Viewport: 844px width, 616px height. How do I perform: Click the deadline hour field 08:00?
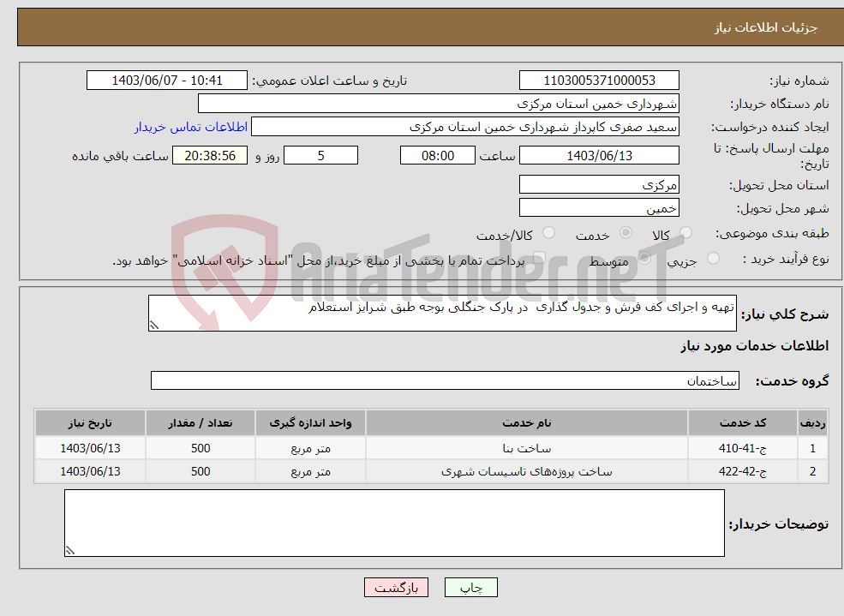coord(438,155)
